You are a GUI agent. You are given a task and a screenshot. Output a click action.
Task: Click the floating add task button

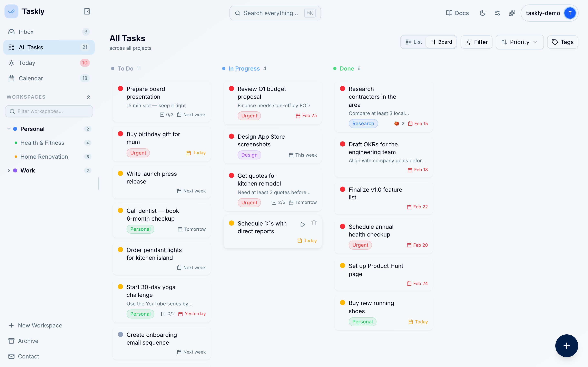[x=566, y=346]
